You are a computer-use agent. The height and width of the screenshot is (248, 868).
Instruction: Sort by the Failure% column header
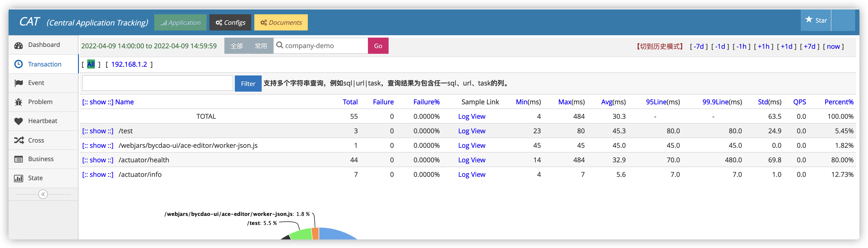point(426,102)
